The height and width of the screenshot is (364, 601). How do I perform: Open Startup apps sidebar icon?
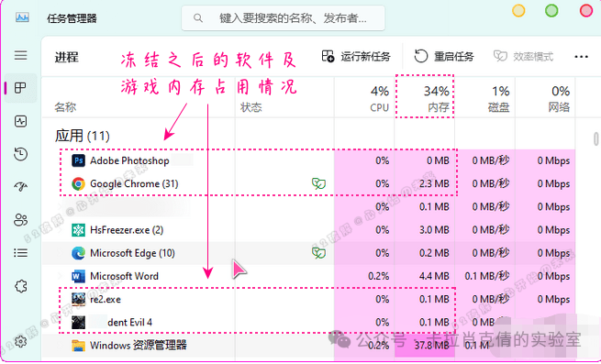pyautogui.click(x=21, y=187)
